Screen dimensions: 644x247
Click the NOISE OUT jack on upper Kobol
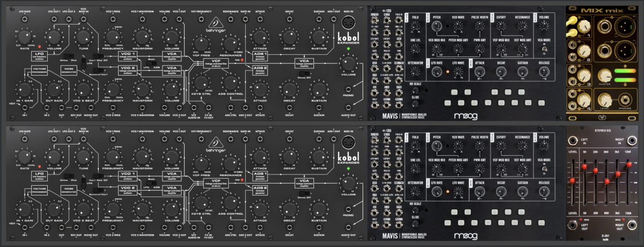pos(91,107)
